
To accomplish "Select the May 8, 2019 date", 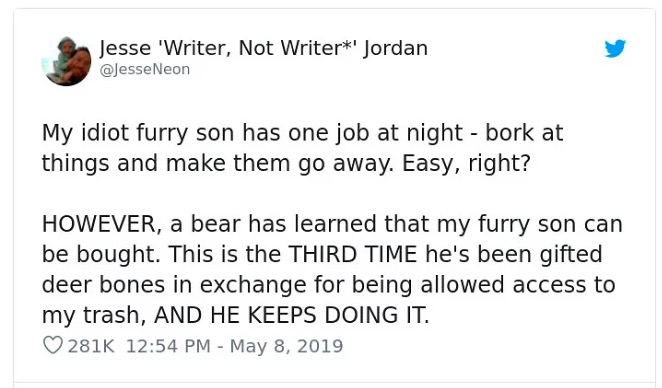I will 286,346.
